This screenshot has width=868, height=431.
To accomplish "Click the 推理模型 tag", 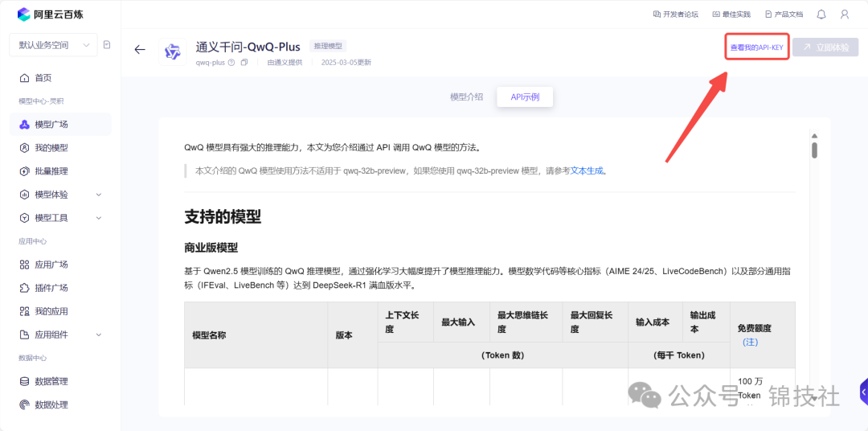I will tap(328, 47).
